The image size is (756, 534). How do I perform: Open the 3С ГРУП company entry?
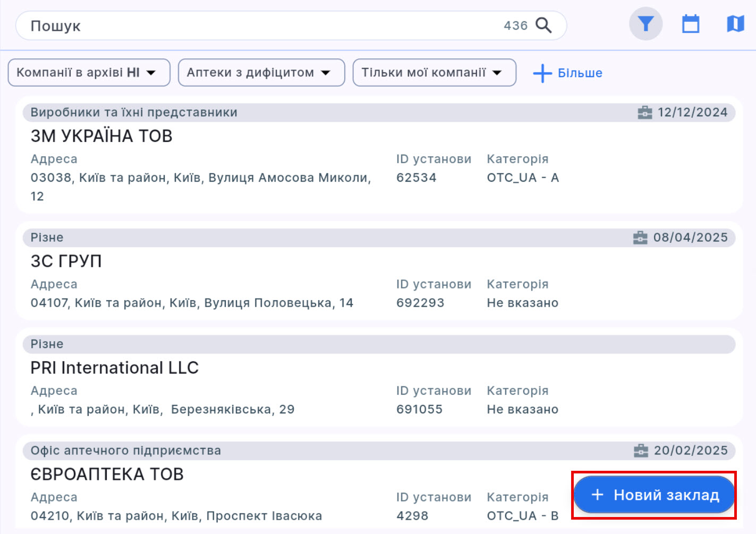coord(66,261)
